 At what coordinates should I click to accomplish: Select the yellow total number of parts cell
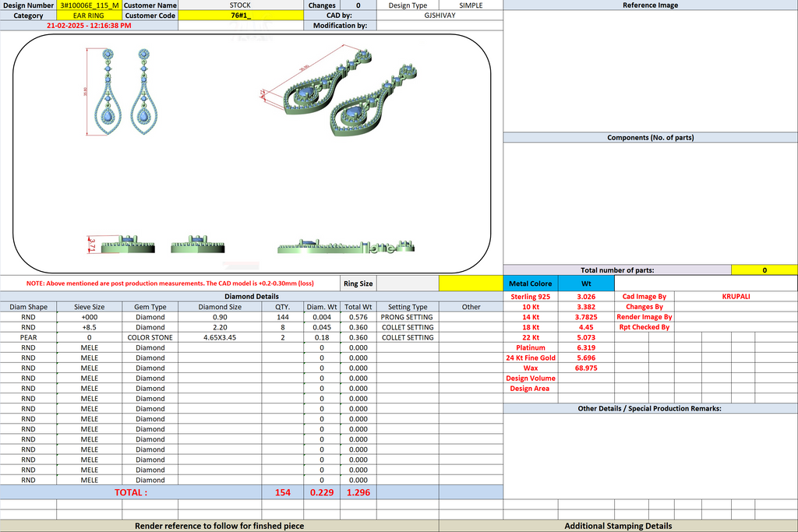[x=764, y=270]
